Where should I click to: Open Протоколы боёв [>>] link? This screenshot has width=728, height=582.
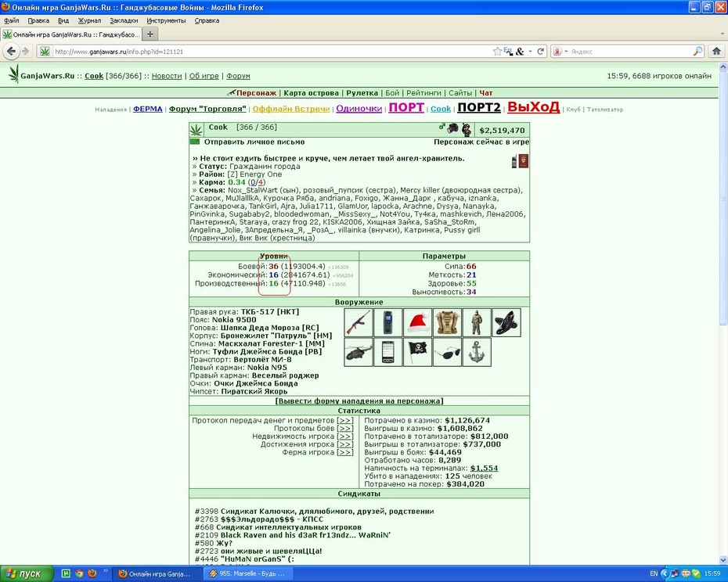pyautogui.click(x=345, y=429)
